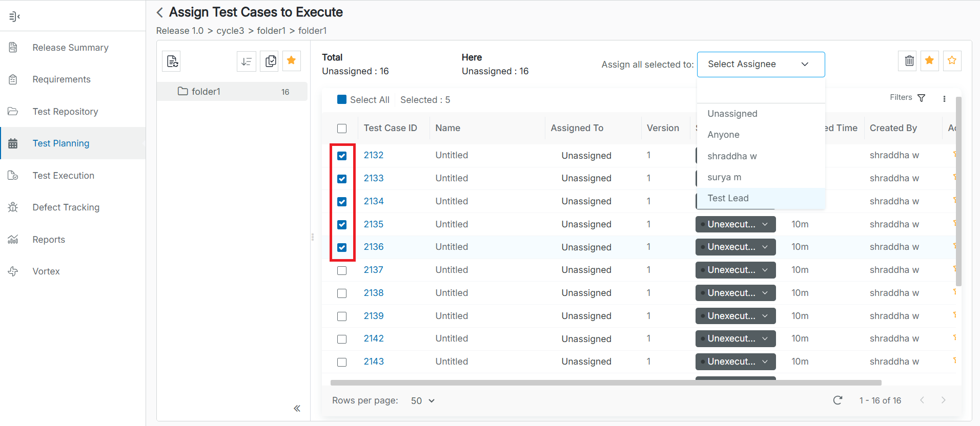Click the refresh icon in the footer

click(x=838, y=400)
